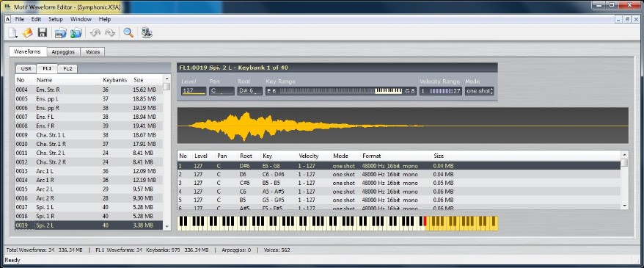Open the Setup menu

(56, 19)
